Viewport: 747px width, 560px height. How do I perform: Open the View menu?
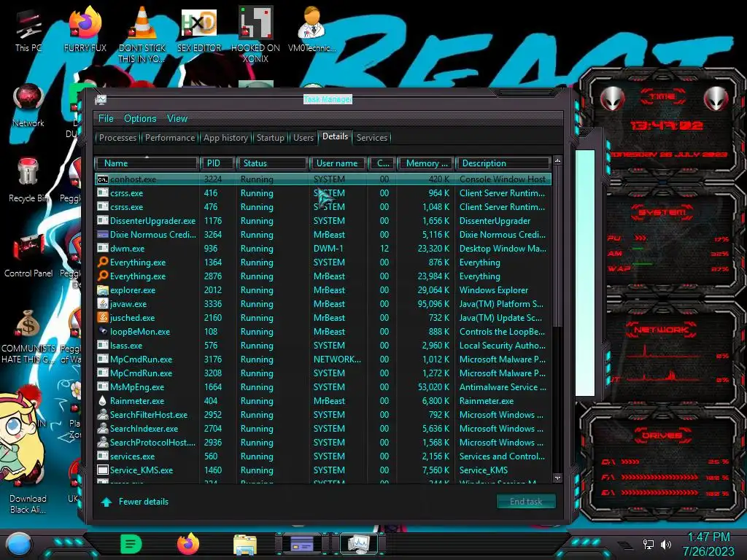click(177, 119)
